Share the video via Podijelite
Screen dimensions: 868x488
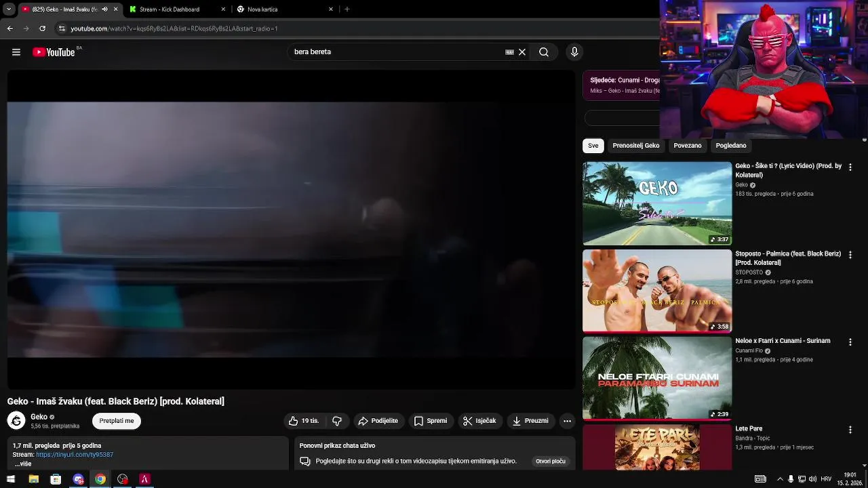click(x=378, y=421)
